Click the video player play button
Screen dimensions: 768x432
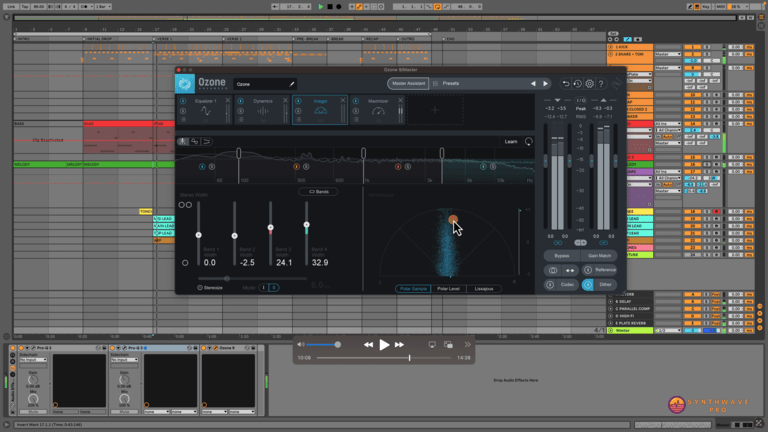coord(384,345)
